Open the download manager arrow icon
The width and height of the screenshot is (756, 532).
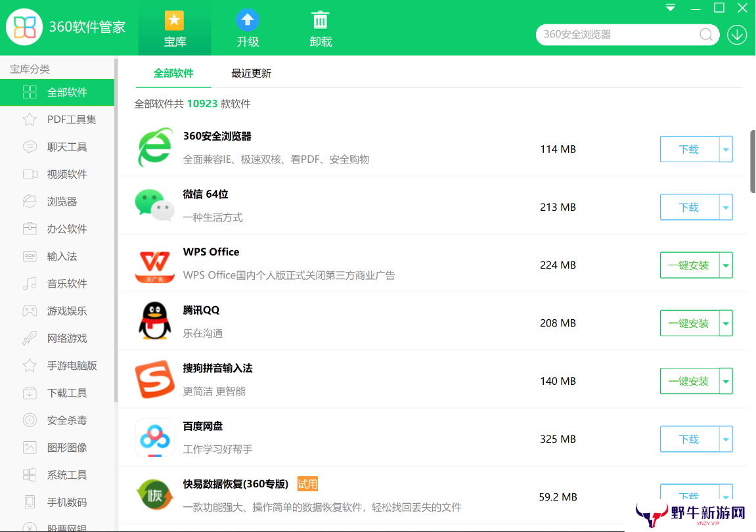coord(737,35)
